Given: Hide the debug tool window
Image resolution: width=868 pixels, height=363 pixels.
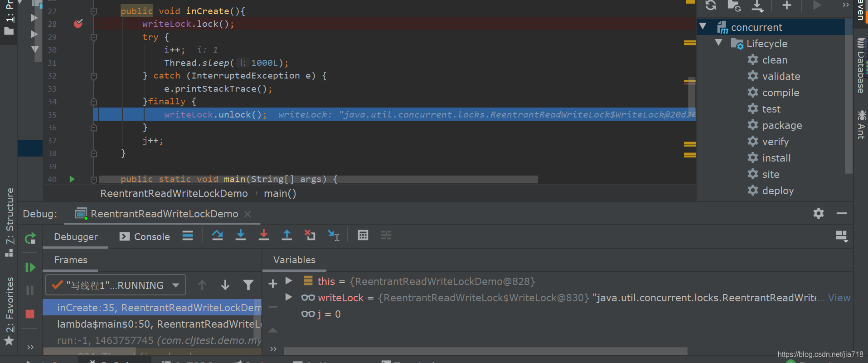Looking at the screenshot, I should click(x=842, y=213).
